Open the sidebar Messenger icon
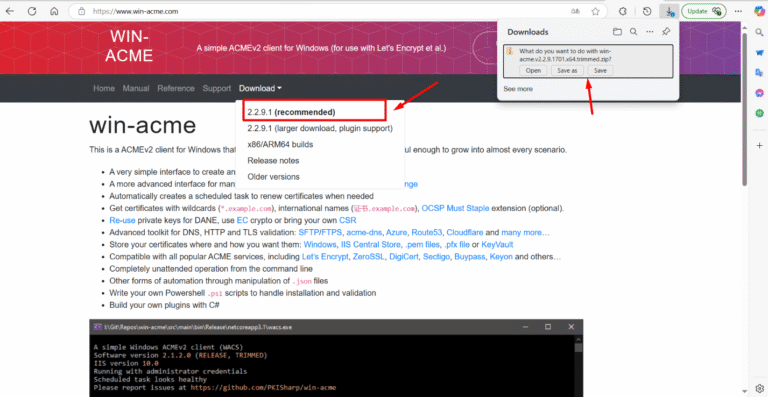 (759, 93)
